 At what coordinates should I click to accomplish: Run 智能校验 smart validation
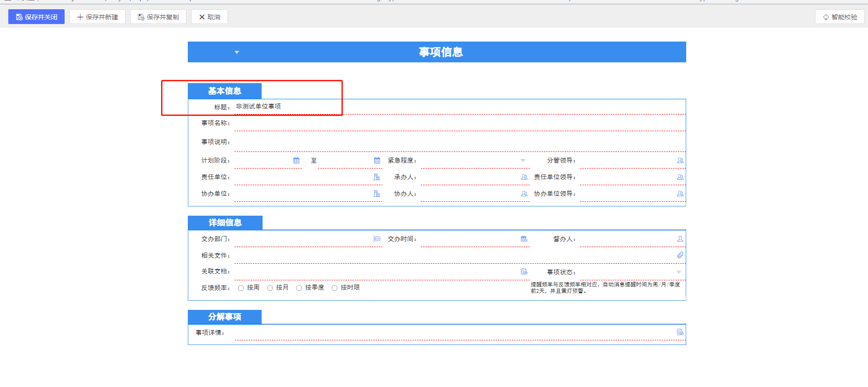pyautogui.click(x=840, y=17)
